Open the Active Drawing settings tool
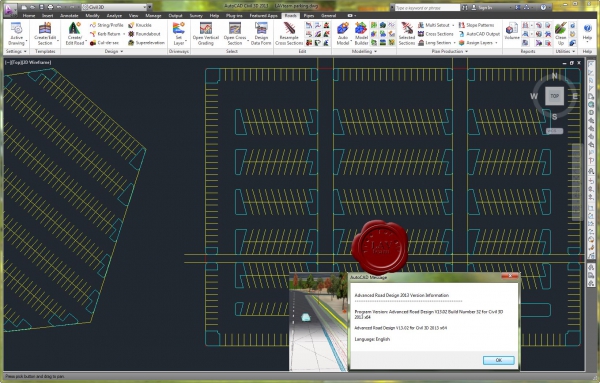Image resolution: width=600 pixels, height=383 pixels. 16,34
